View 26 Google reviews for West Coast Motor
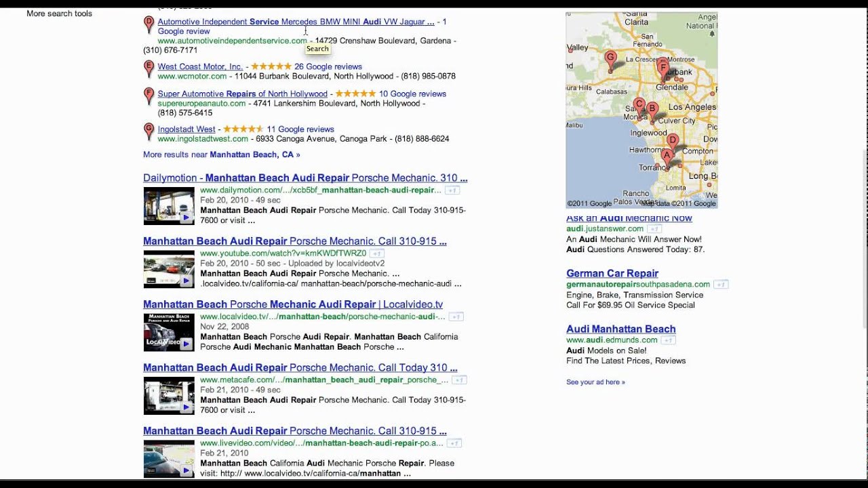Screen dimensions: 868x488 click(328, 66)
